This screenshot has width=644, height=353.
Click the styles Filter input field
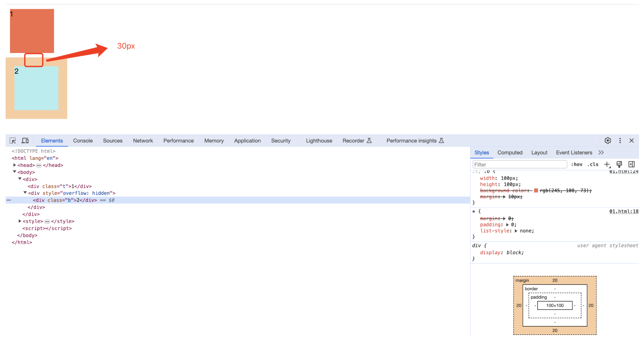click(520, 164)
